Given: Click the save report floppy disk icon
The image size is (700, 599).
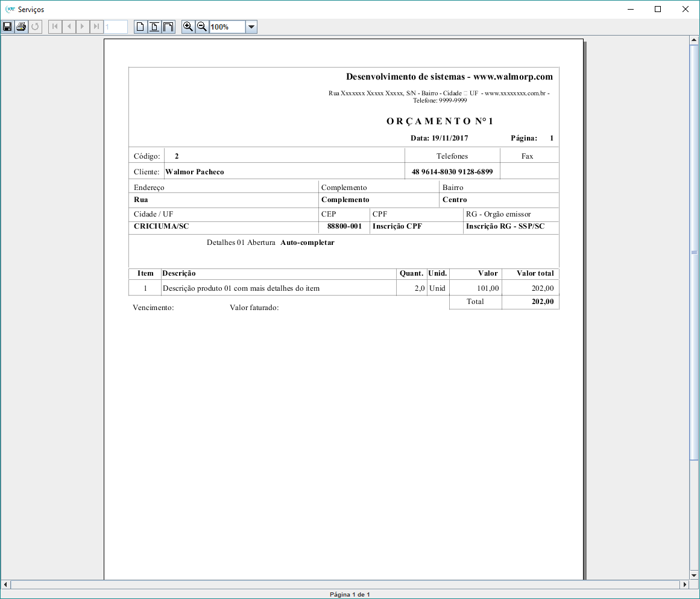Looking at the screenshot, I should click(8, 27).
